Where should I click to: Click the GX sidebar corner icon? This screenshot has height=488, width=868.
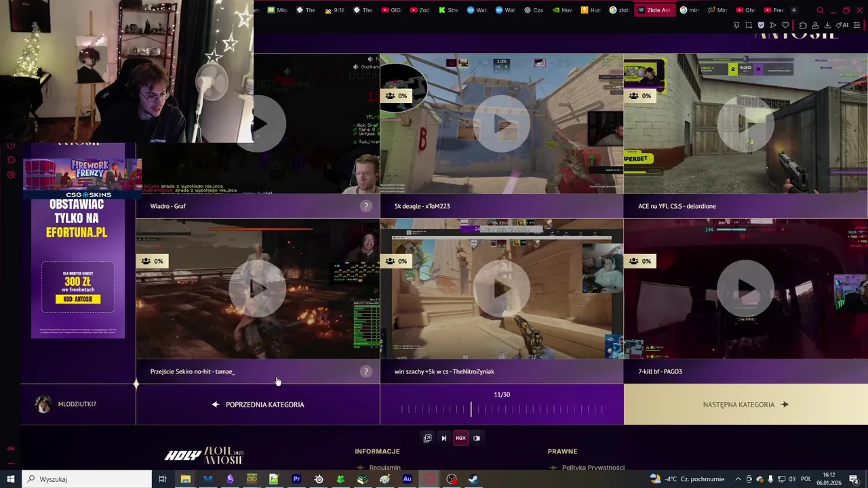(11, 448)
